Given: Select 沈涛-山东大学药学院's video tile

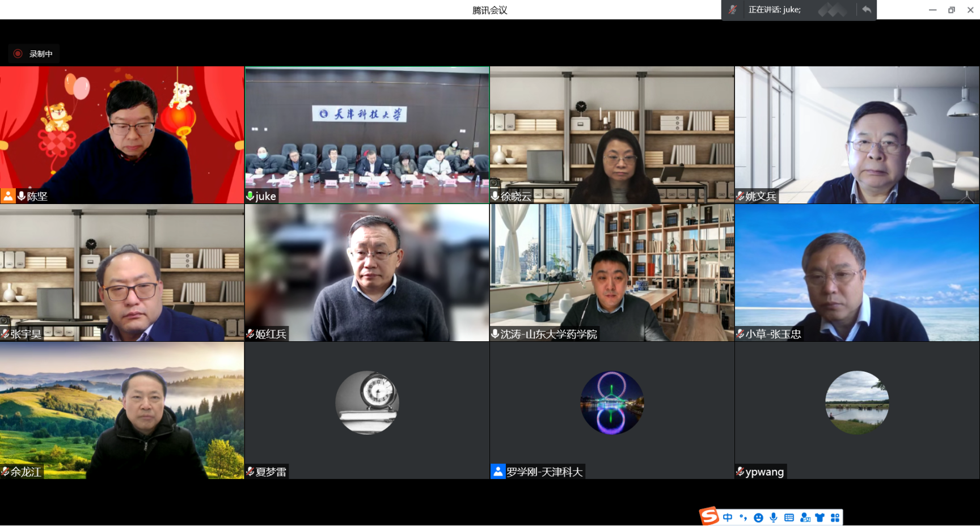Looking at the screenshot, I should (x=612, y=273).
